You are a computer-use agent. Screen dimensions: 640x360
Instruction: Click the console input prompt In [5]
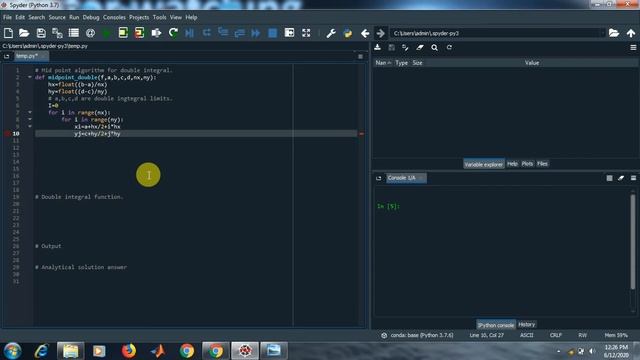(388, 206)
